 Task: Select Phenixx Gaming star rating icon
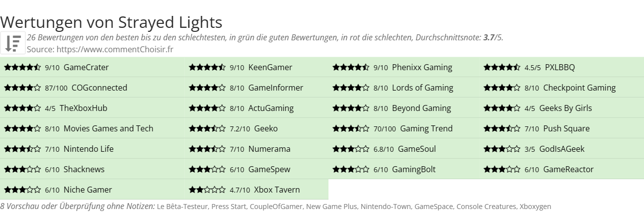(x=351, y=67)
